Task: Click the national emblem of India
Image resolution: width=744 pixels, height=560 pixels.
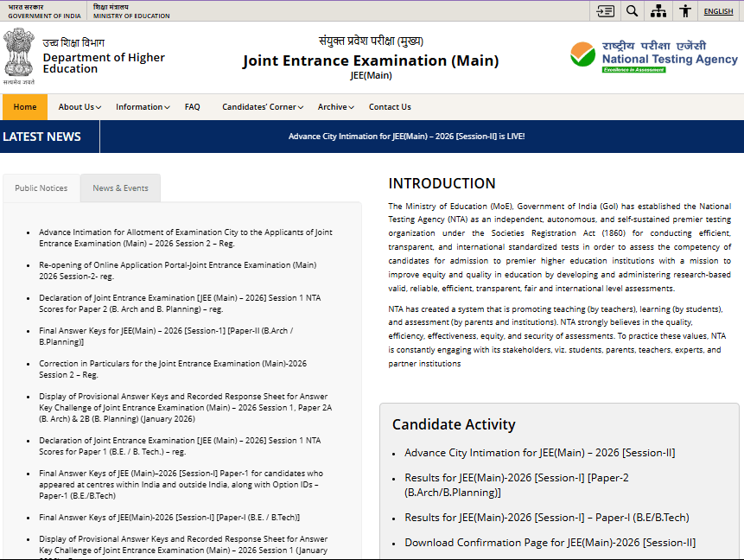Action: click(x=18, y=54)
